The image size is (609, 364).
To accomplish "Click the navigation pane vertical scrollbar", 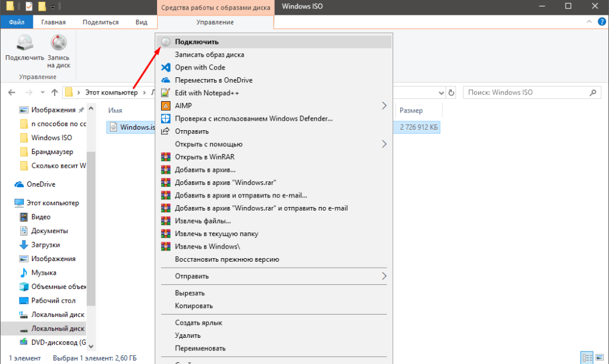I will click(x=90, y=178).
